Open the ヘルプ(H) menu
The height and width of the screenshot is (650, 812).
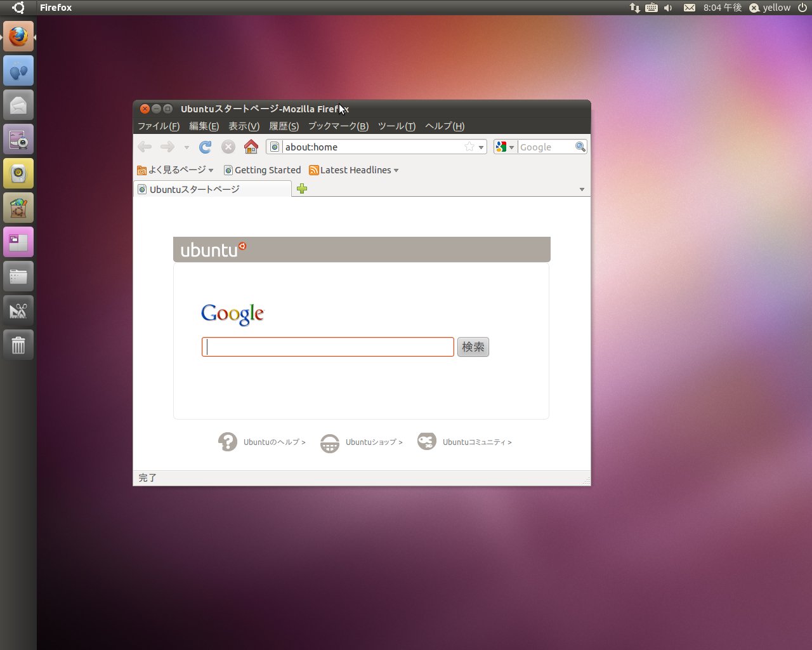click(x=445, y=126)
